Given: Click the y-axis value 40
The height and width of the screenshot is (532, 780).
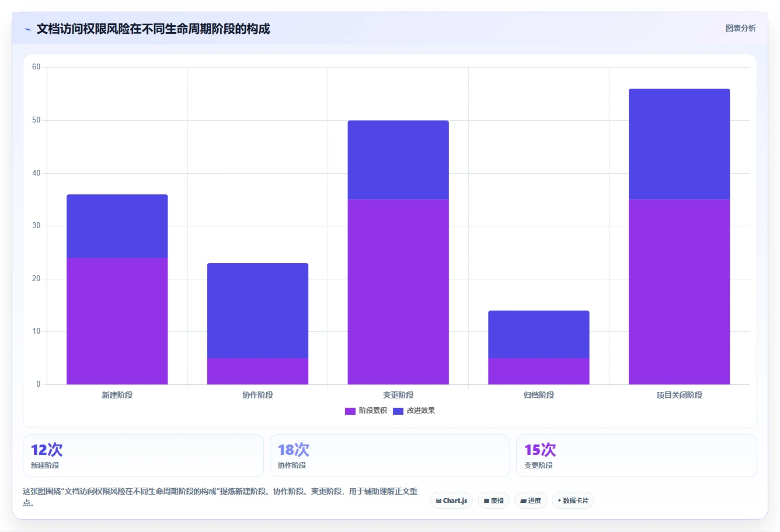Looking at the screenshot, I should pyautogui.click(x=36, y=173).
